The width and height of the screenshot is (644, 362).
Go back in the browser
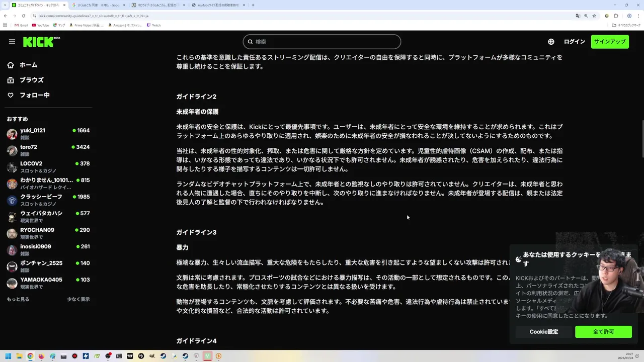pyautogui.click(x=6, y=16)
